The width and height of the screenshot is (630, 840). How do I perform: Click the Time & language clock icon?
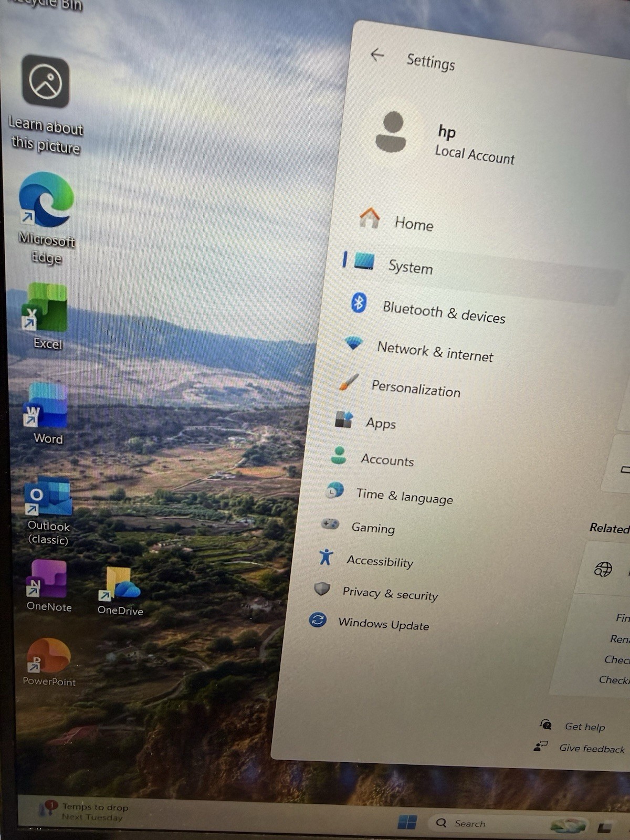(334, 490)
